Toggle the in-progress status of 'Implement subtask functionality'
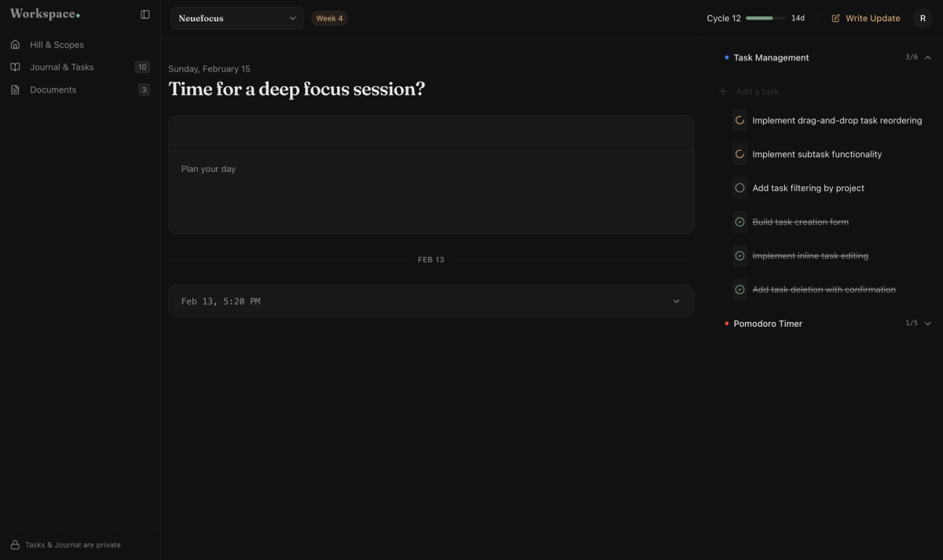 pos(739,154)
